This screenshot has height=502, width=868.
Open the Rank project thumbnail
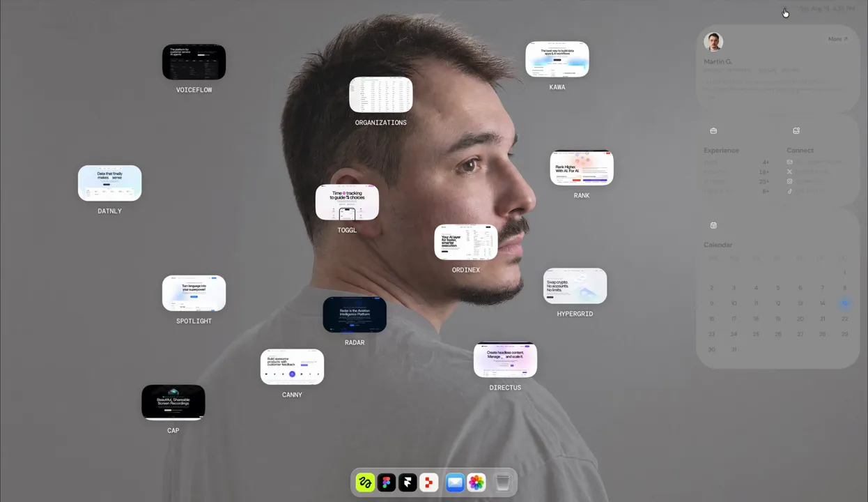click(x=582, y=167)
